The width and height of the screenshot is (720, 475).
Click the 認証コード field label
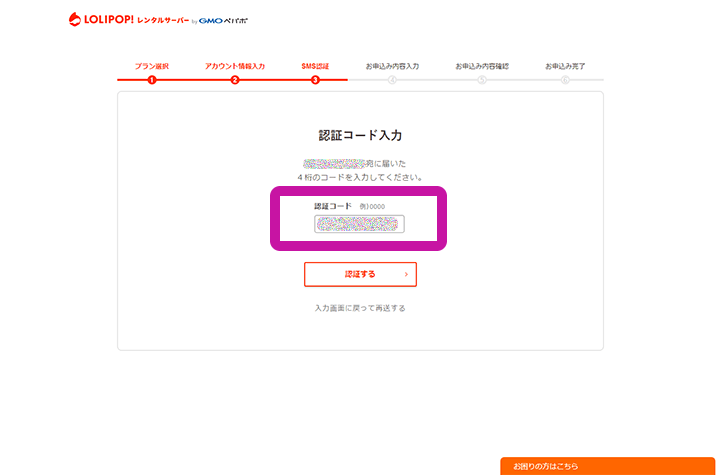[x=333, y=206]
